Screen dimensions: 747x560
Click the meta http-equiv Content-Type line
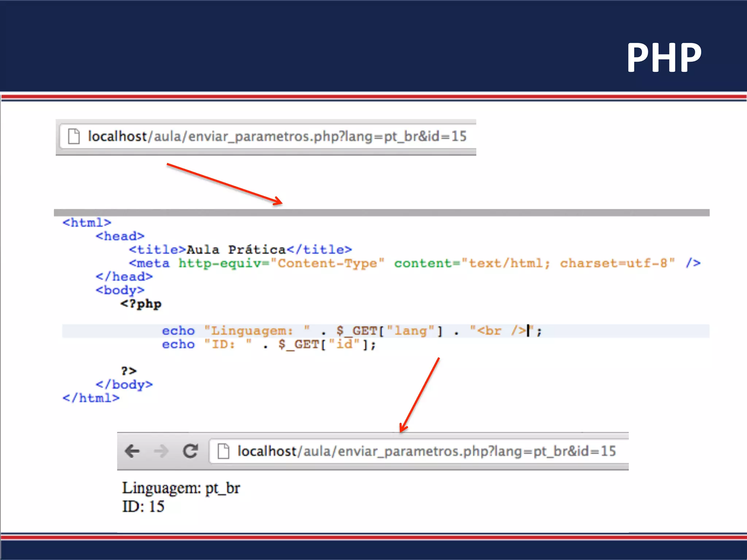pos(415,263)
